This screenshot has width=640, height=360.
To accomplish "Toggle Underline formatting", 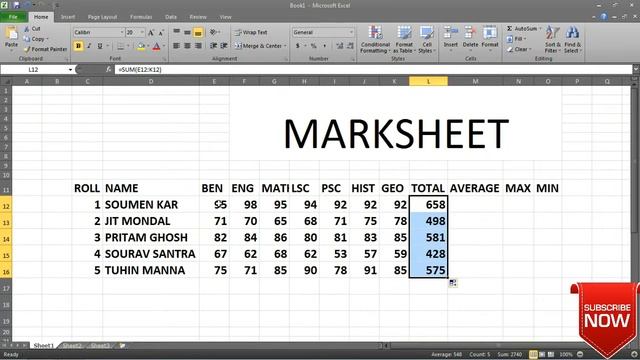I will coord(100,46).
